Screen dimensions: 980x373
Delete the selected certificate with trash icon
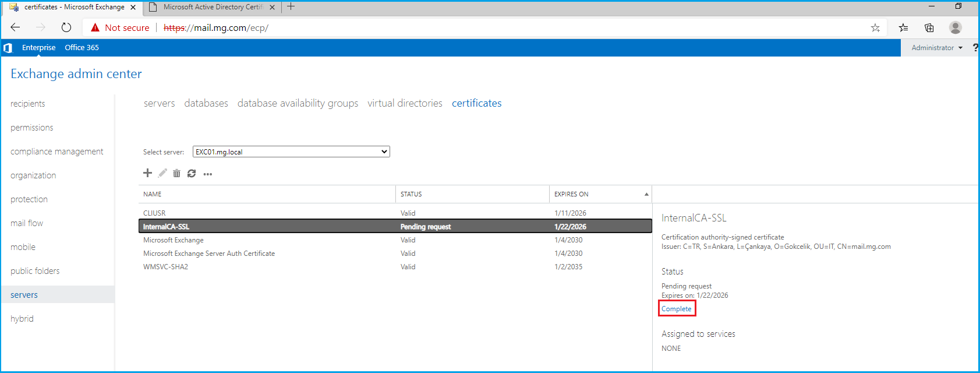click(176, 173)
